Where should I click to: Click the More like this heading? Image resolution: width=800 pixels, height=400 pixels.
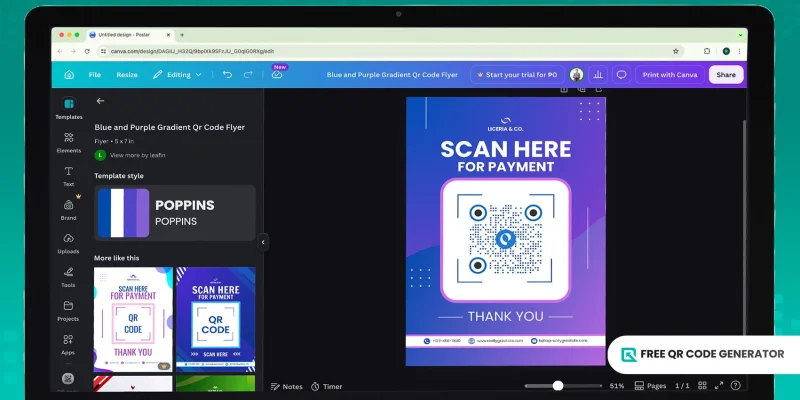(117, 258)
